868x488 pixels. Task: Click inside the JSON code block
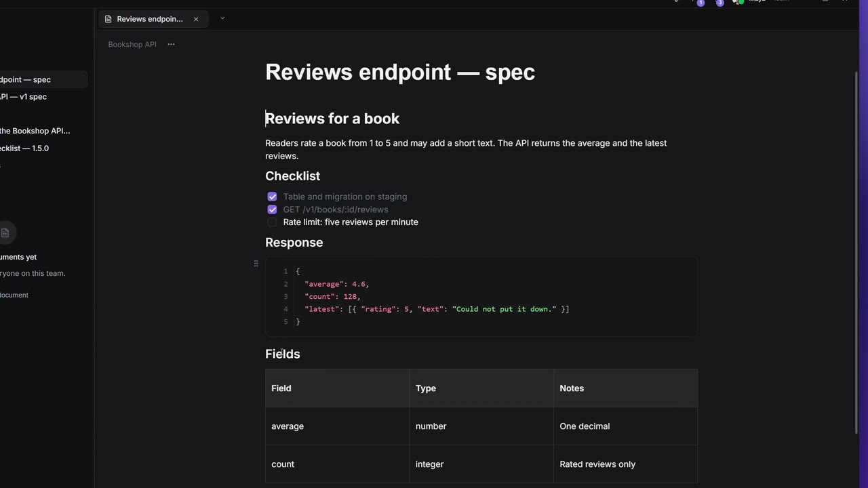pos(481,296)
